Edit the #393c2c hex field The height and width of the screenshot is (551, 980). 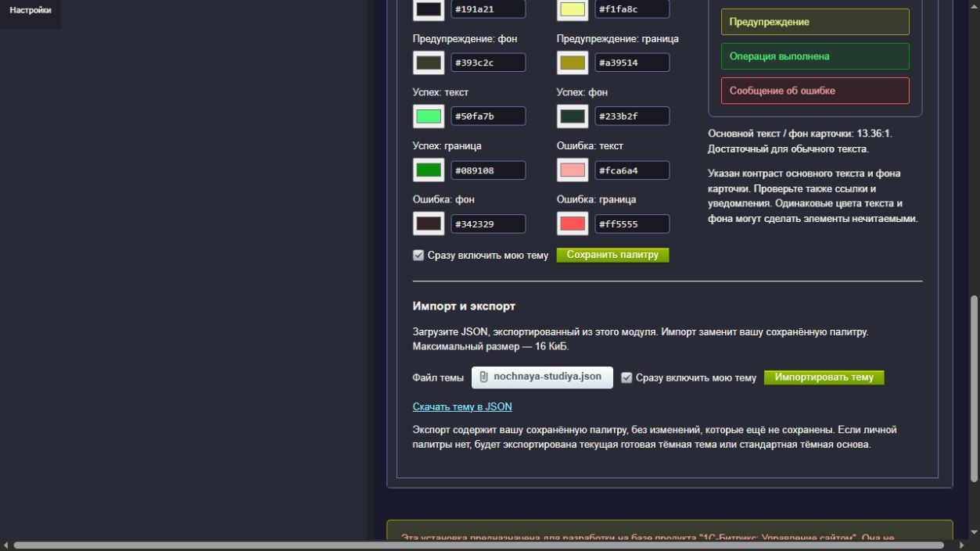pyautogui.click(x=488, y=63)
